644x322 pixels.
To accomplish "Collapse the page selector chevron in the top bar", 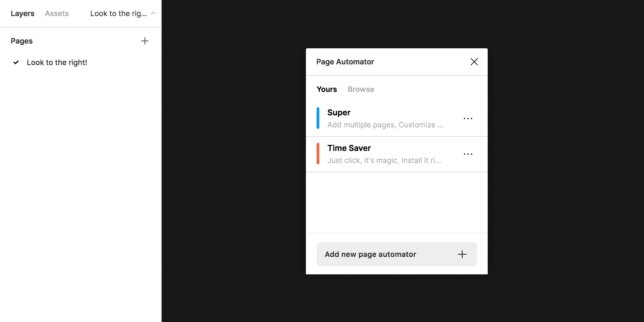I will [153, 13].
